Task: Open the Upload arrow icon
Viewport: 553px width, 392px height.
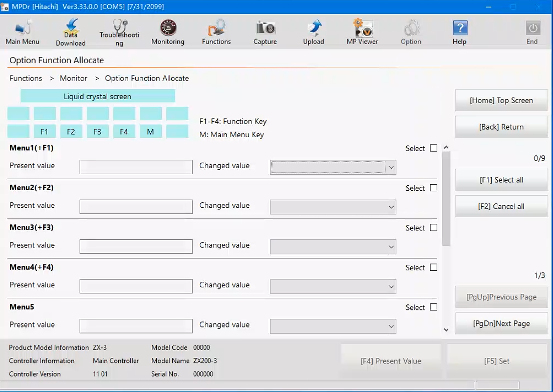Action: tap(314, 33)
